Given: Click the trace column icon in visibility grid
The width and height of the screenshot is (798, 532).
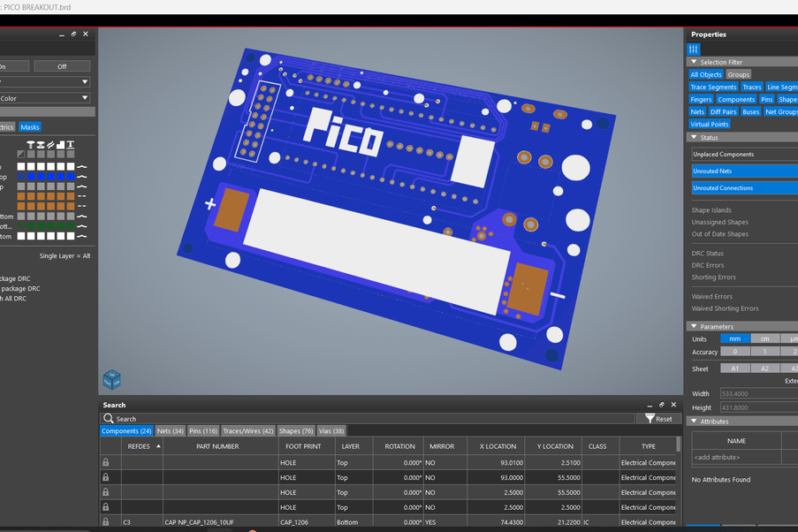Looking at the screenshot, I should click(x=50, y=145).
